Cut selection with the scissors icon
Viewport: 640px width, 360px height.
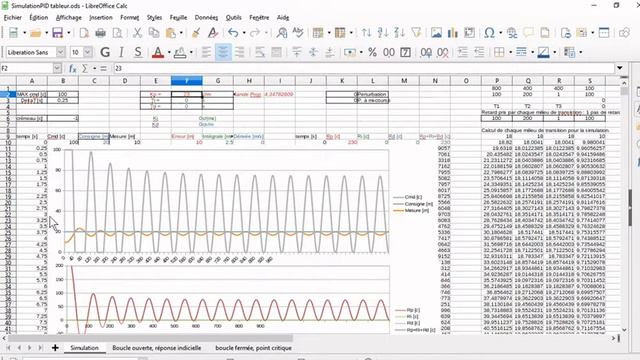pos(138,33)
